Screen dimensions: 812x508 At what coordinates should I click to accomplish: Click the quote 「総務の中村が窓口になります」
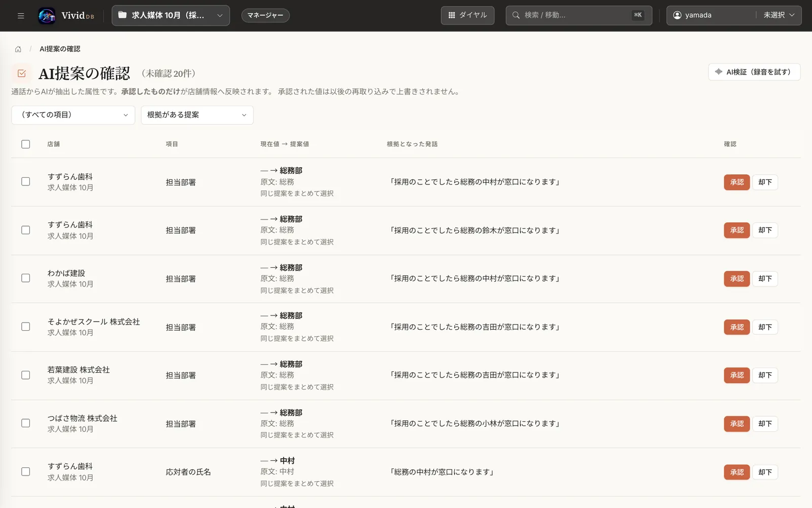pos(442,472)
